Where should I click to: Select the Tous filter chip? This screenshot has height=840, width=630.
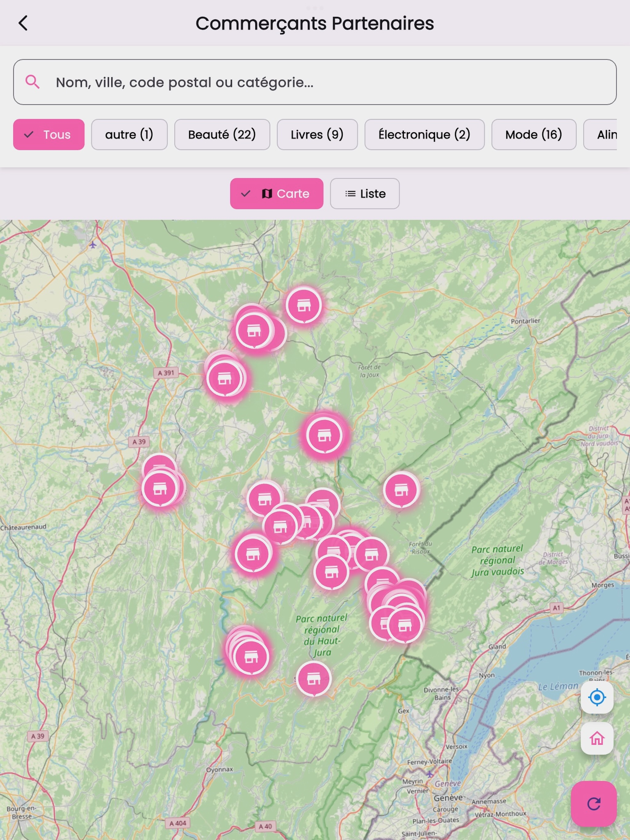tap(49, 134)
